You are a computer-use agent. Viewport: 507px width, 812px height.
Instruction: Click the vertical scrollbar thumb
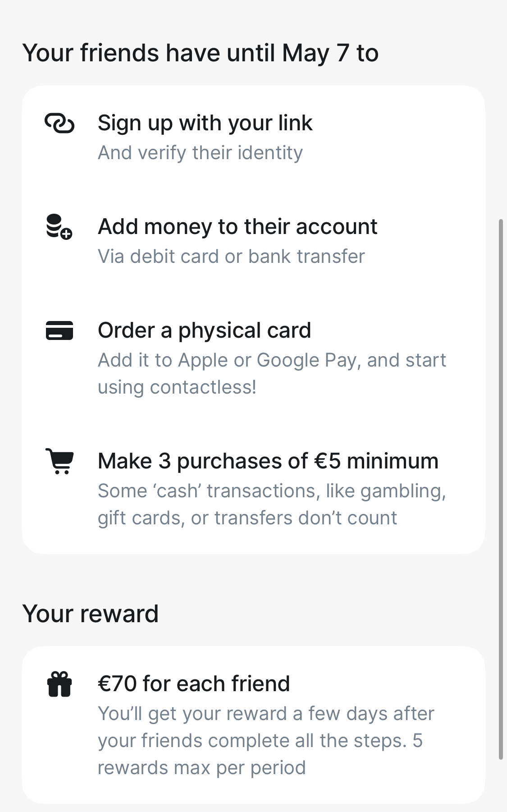[x=501, y=489]
